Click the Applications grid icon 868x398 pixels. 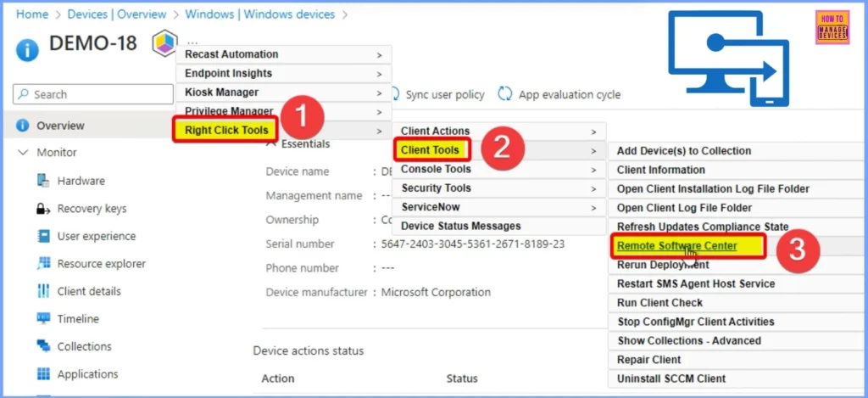(43, 374)
